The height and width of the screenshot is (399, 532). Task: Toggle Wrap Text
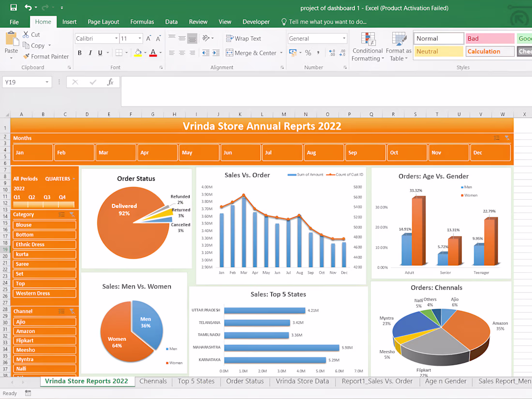243,39
